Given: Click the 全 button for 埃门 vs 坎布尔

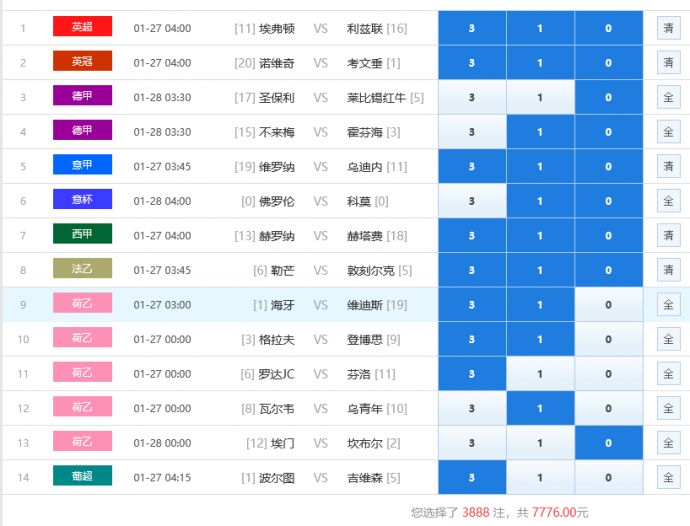Looking at the screenshot, I should 668,443.
